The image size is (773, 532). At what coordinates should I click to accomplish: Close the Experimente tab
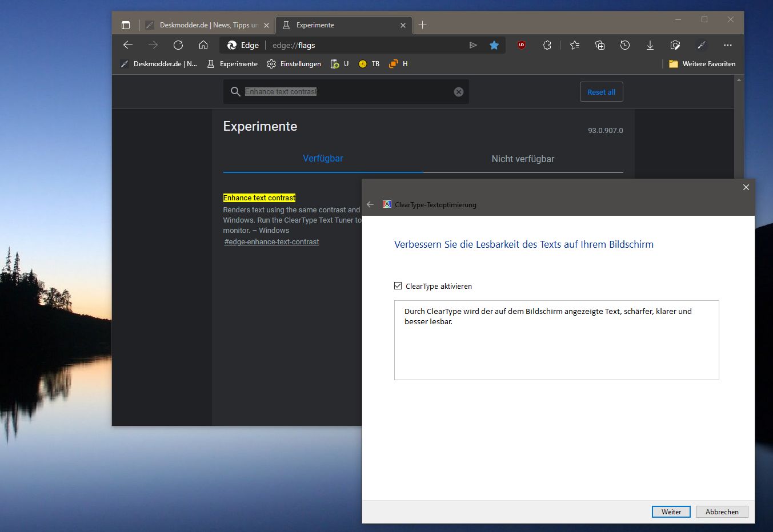pyautogui.click(x=403, y=25)
